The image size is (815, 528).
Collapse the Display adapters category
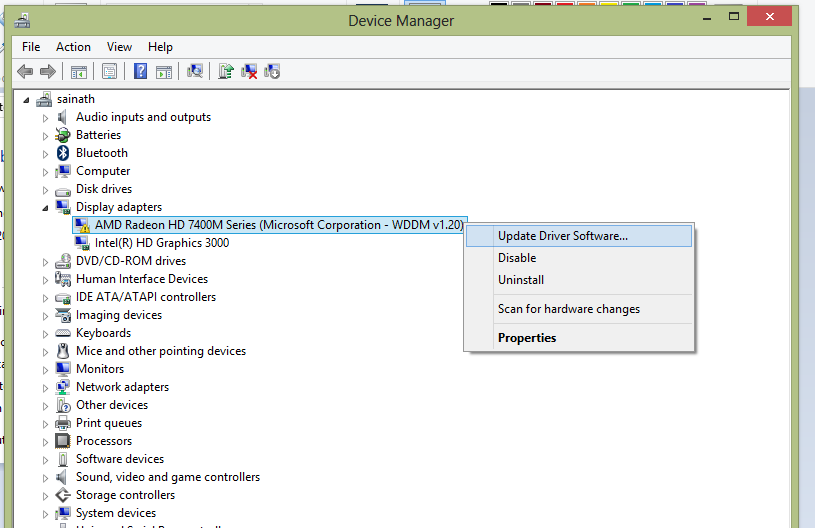(x=45, y=208)
